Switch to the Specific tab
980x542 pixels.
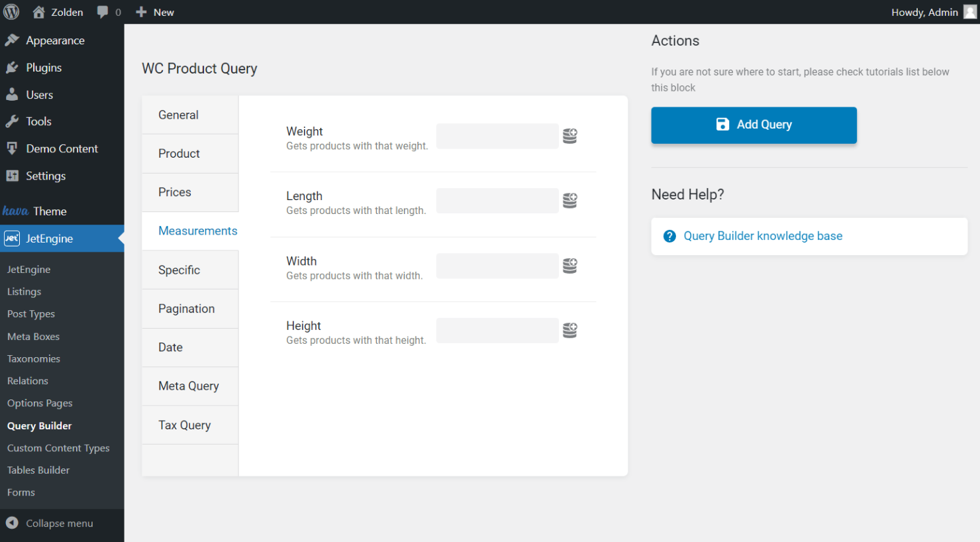tap(190, 270)
